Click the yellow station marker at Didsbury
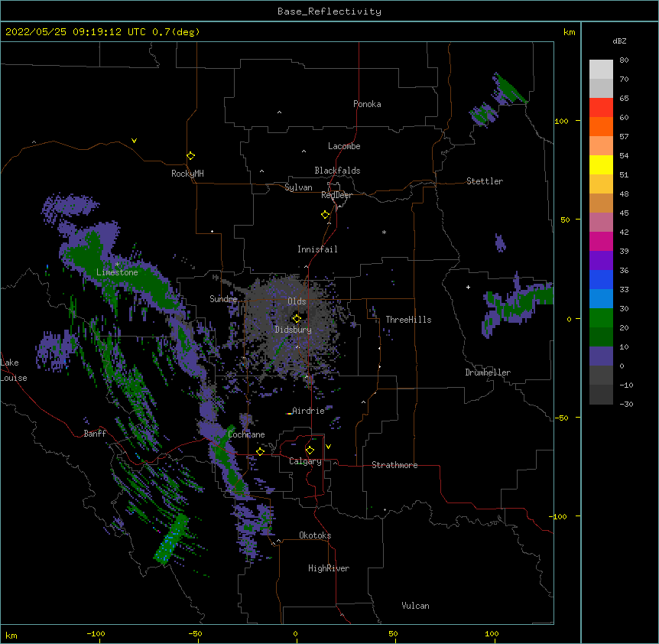Screen dimensions: 659x644 coord(297,318)
